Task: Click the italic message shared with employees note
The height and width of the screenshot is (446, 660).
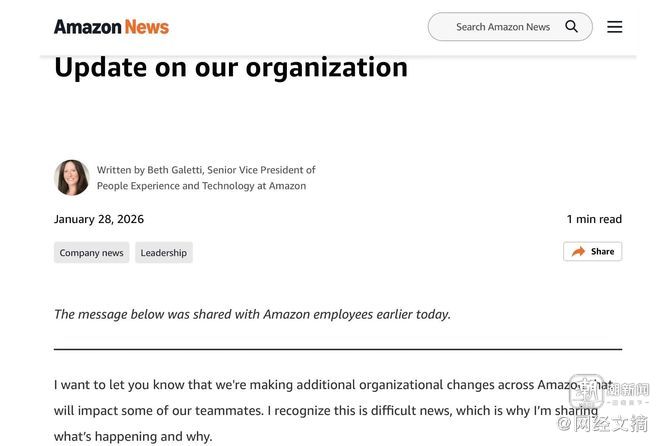Action: [x=252, y=314]
